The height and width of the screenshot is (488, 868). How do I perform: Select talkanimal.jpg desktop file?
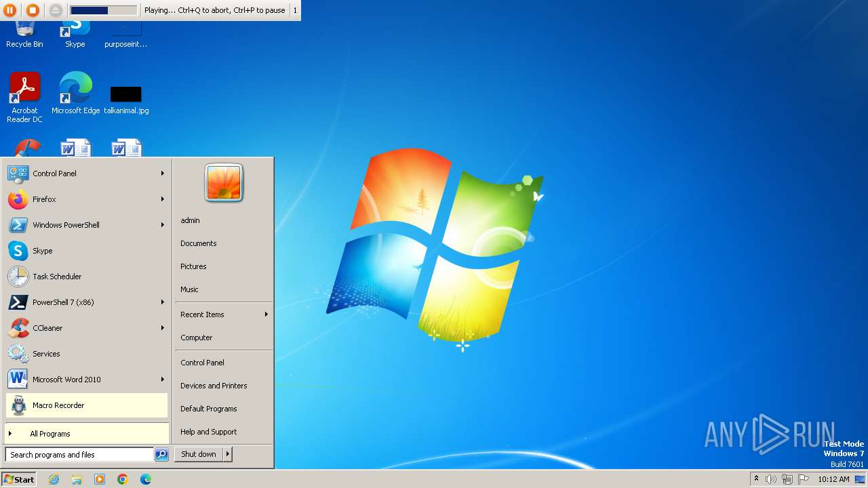[x=126, y=99]
